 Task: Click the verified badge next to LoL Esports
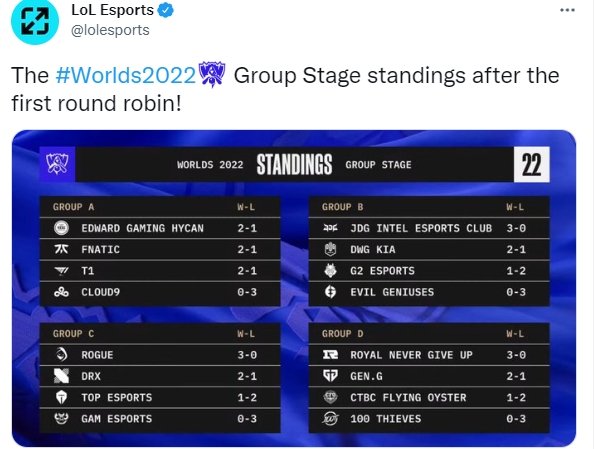coord(165,10)
